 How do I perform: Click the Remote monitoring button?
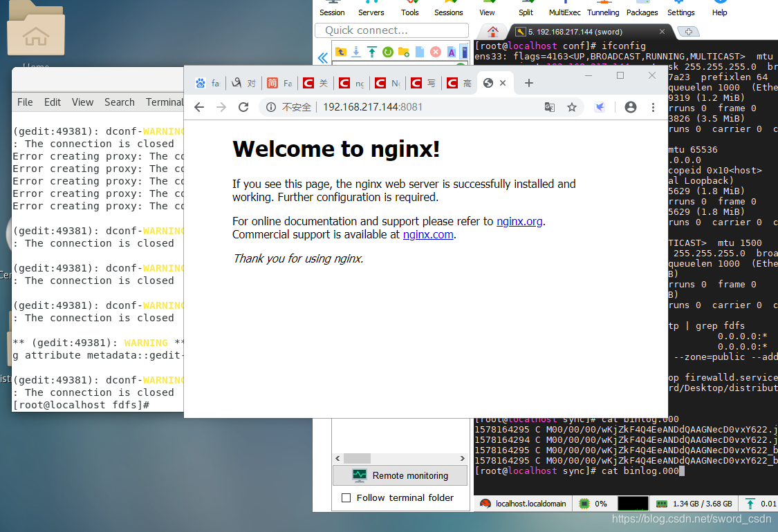coord(400,475)
